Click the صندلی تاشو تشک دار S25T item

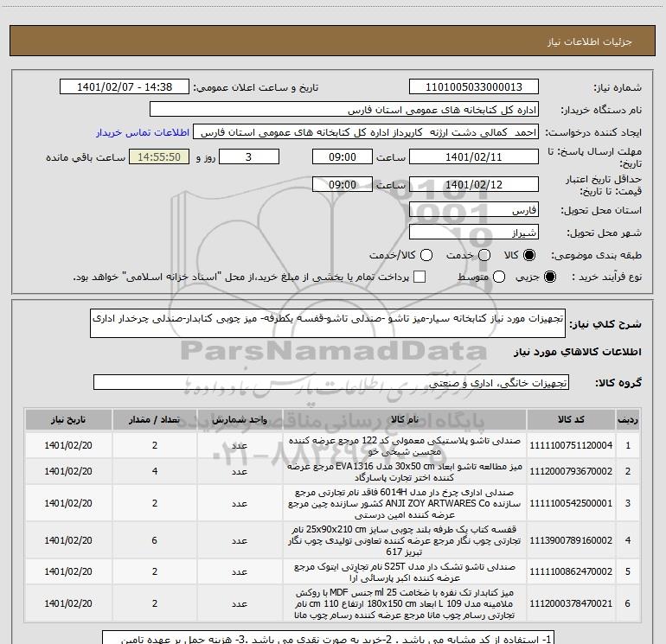405,572
